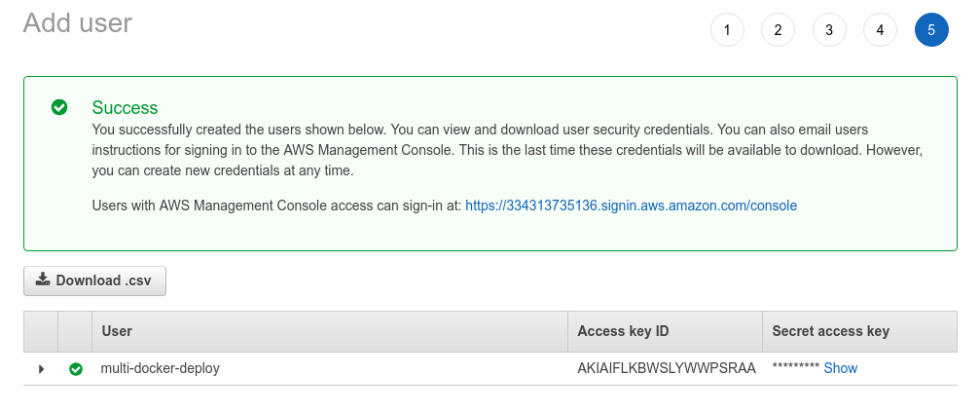Open the AWS console sign-in URL link
This screenshot has width=980, height=412.
[631, 206]
